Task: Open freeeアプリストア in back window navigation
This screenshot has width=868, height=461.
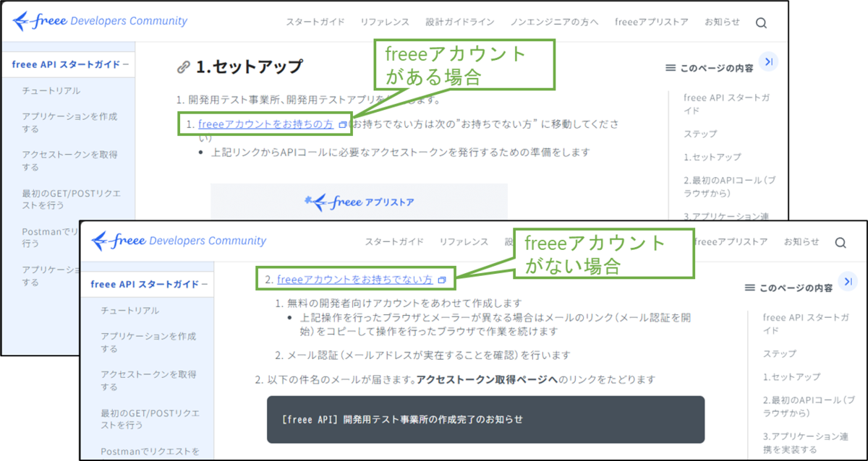Action: [x=652, y=22]
